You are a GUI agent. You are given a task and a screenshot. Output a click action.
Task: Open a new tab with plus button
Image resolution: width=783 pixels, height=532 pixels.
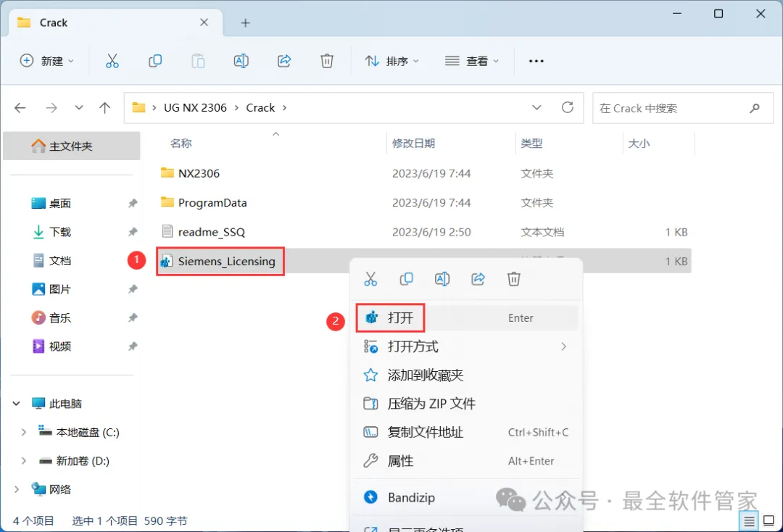coord(245,22)
